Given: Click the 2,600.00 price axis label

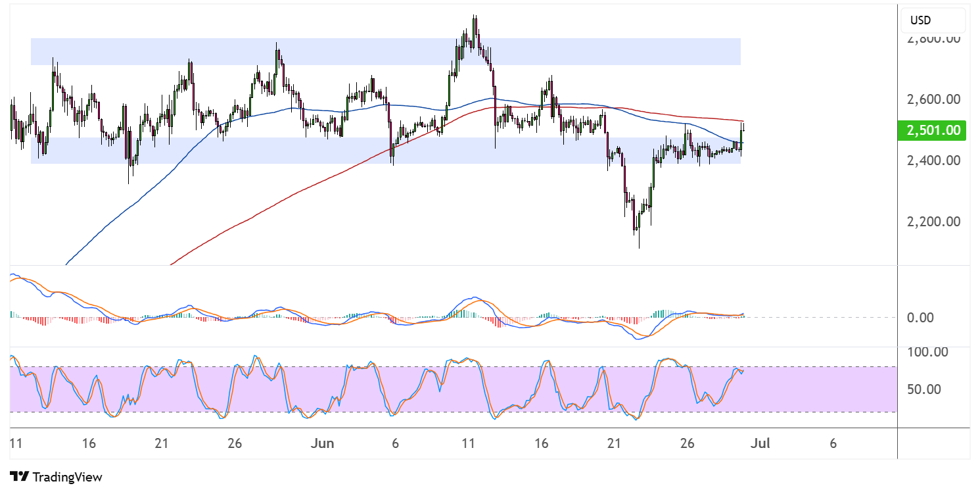Looking at the screenshot, I should (933, 100).
